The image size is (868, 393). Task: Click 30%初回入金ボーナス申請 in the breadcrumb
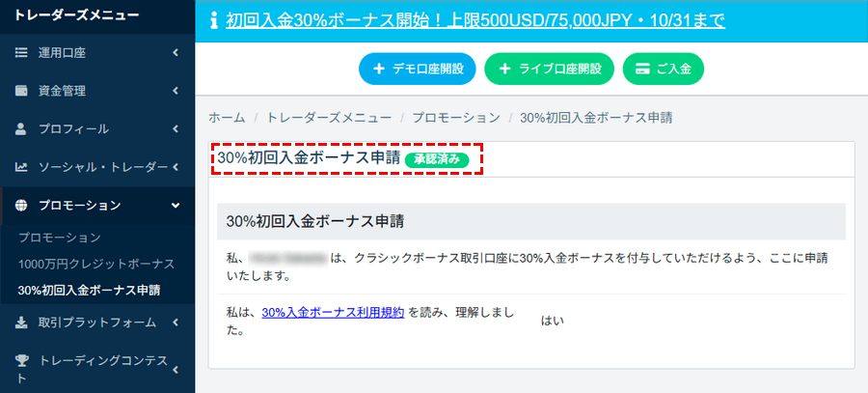pos(597,118)
